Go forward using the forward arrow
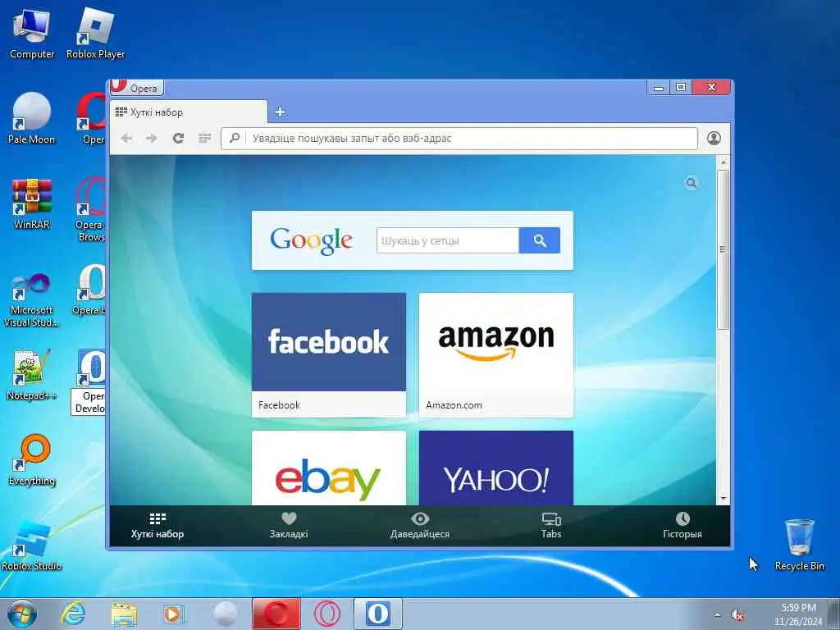Image resolution: width=840 pixels, height=630 pixels. click(152, 138)
